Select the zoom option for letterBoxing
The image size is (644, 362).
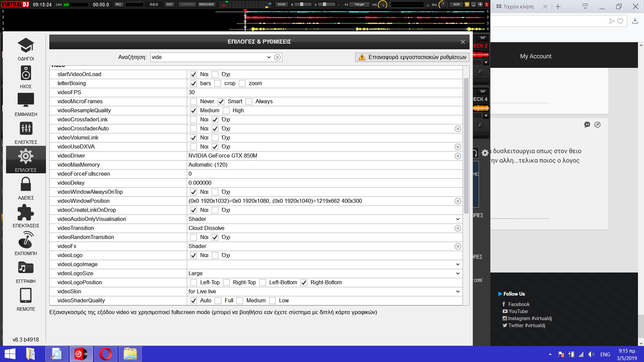(x=242, y=83)
